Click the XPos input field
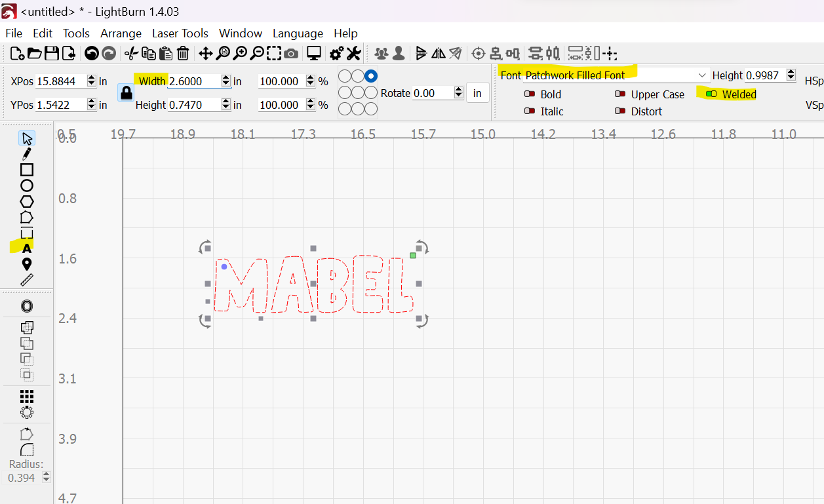The image size is (824, 504). 60,81
